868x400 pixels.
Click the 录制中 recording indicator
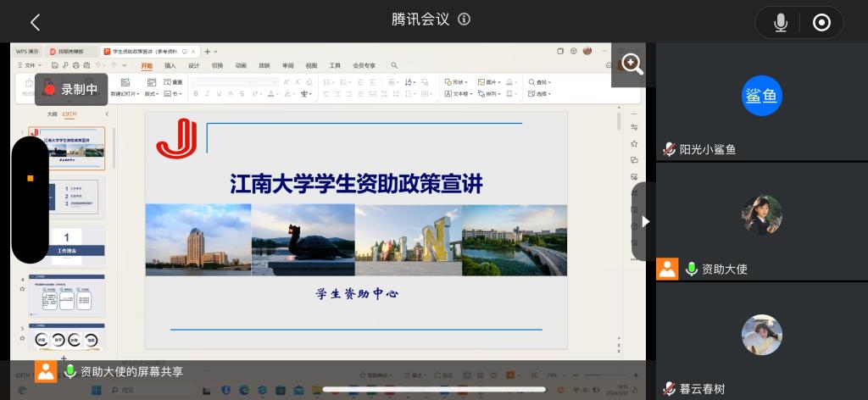pos(71,89)
